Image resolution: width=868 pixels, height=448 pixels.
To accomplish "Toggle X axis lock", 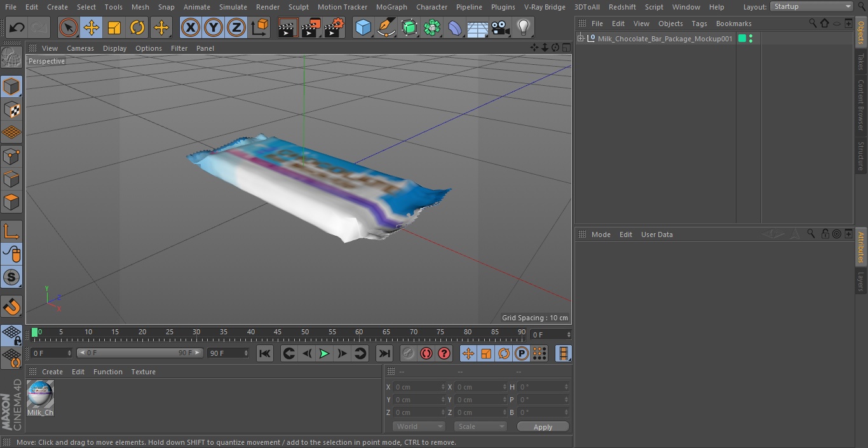I will [190, 27].
